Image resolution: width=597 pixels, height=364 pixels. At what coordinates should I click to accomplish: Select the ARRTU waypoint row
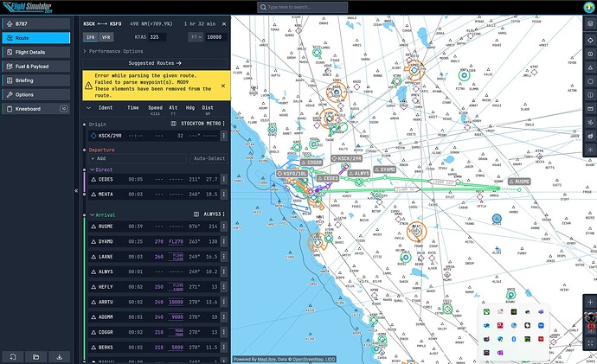[x=154, y=302]
